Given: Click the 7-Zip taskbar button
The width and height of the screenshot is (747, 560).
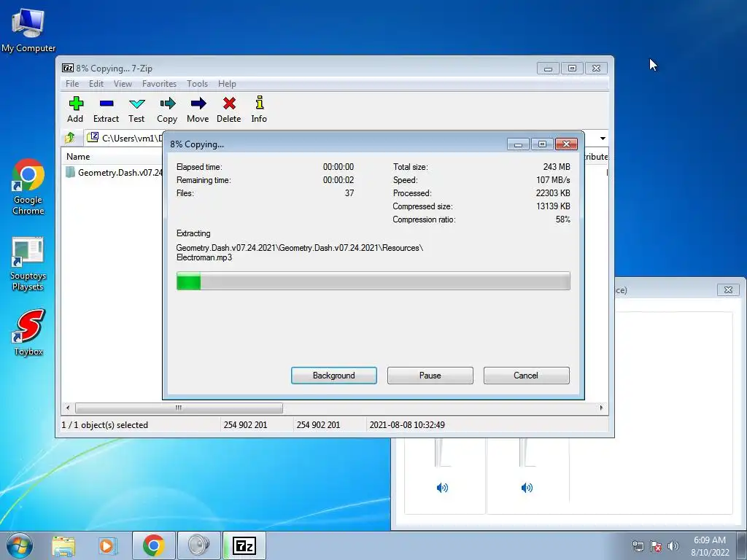Looking at the screenshot, I should 244,545.
